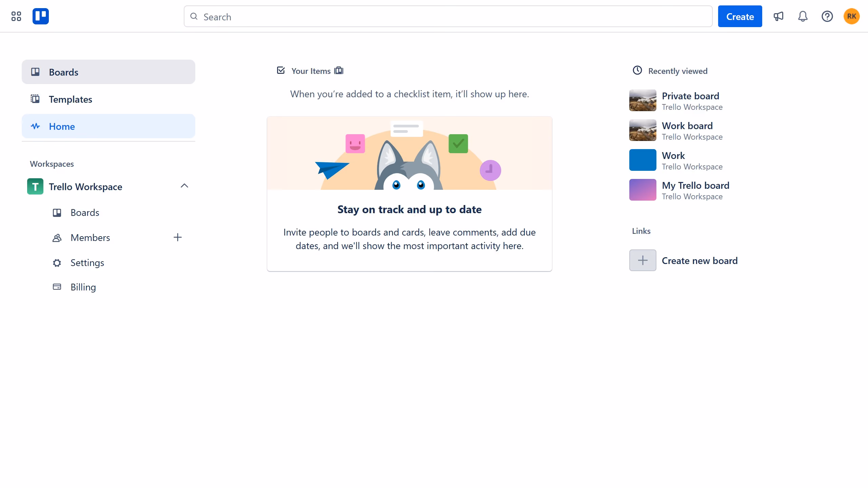Screen dimensions: 868x488
Task: Open Templates from the sidebar
Action: [x=108, y=99]
